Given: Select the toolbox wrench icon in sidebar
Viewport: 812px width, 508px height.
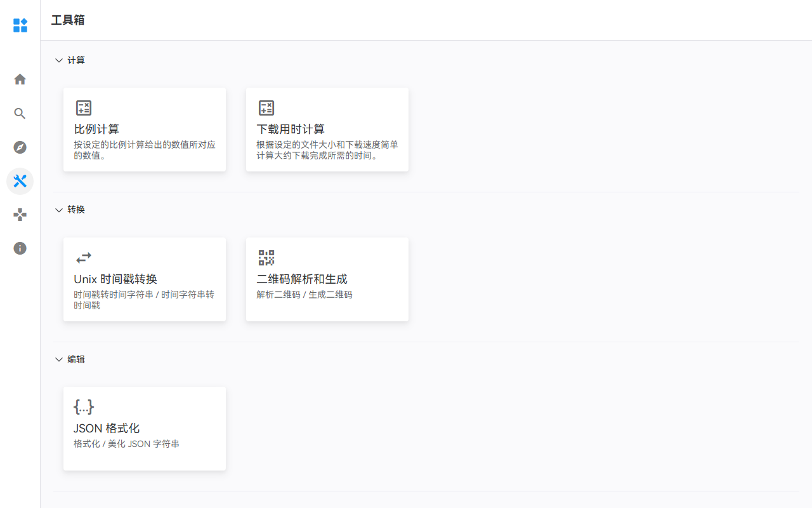Looking at the screenshot, I should coord(20,182).
